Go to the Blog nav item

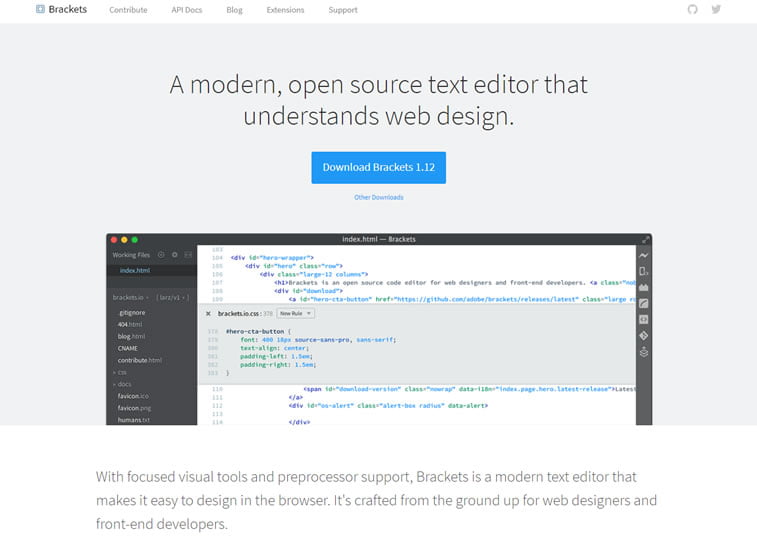coord(234,10)
